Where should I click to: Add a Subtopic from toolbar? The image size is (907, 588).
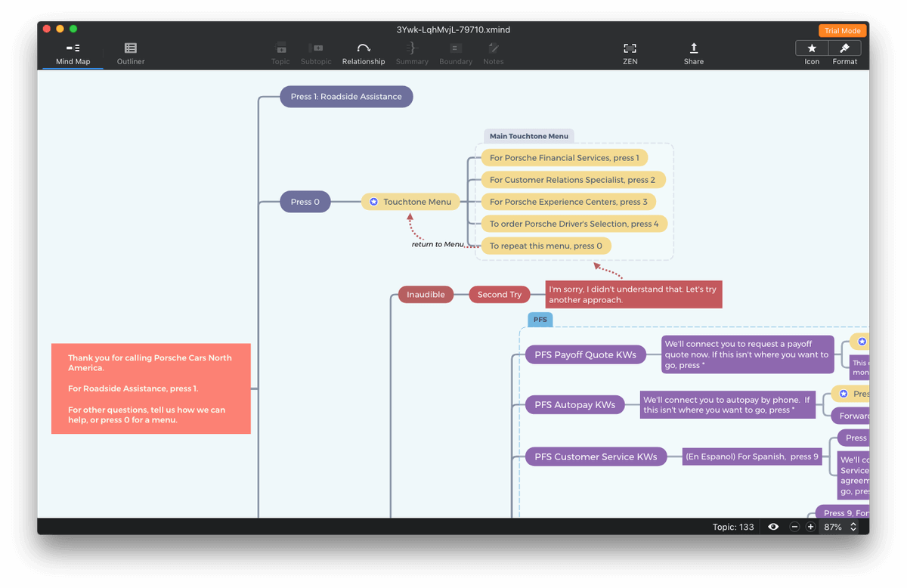316,54
